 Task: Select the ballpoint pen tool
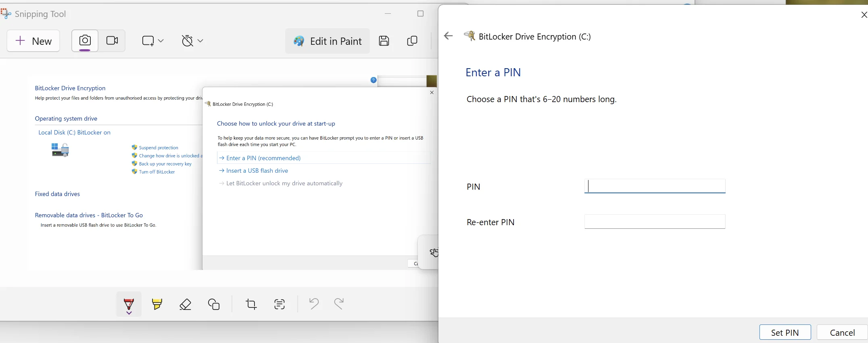129,305
